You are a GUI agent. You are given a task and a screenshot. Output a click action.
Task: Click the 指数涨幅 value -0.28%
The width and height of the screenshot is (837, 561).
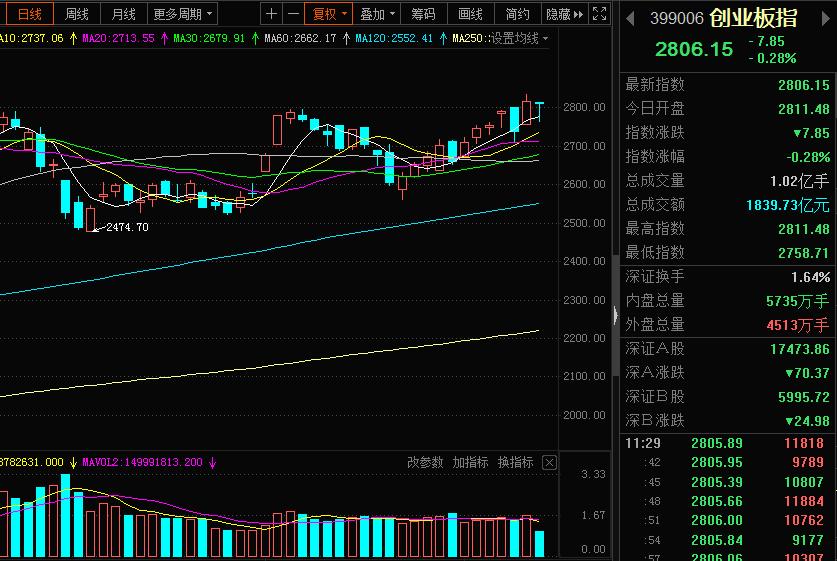point(808,157)
